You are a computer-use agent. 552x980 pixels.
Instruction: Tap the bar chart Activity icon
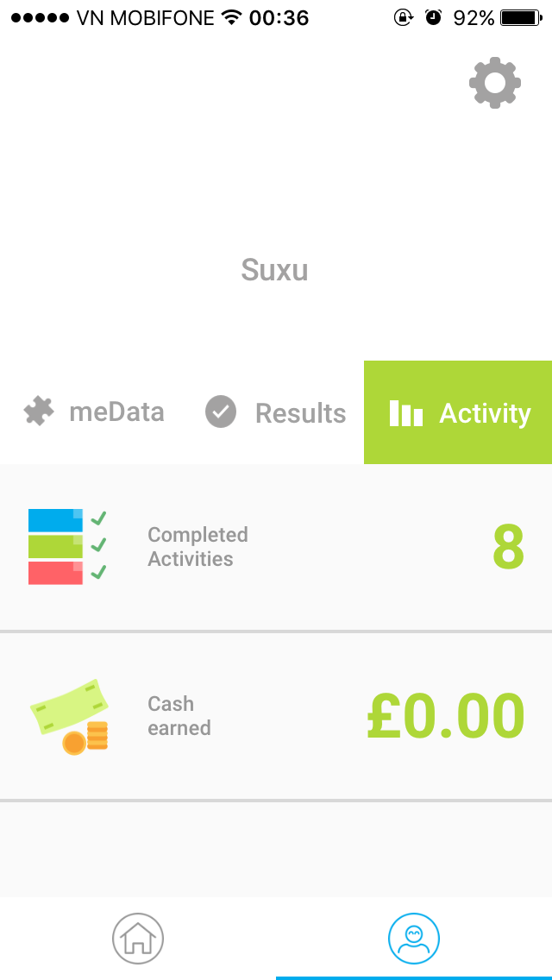pyautogui.click(x=405, y=413)
